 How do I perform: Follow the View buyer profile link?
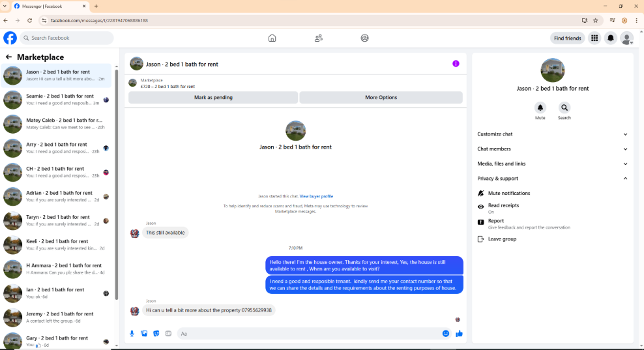[316, 196]
